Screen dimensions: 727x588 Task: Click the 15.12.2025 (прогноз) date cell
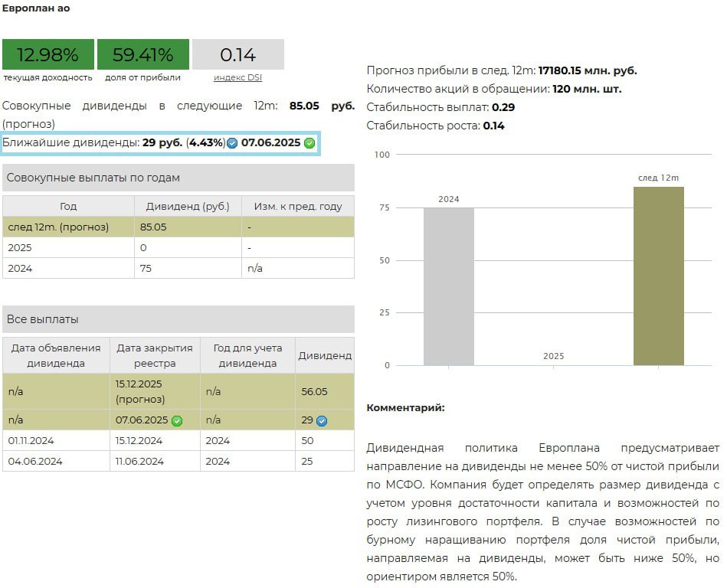coord(155,391)
